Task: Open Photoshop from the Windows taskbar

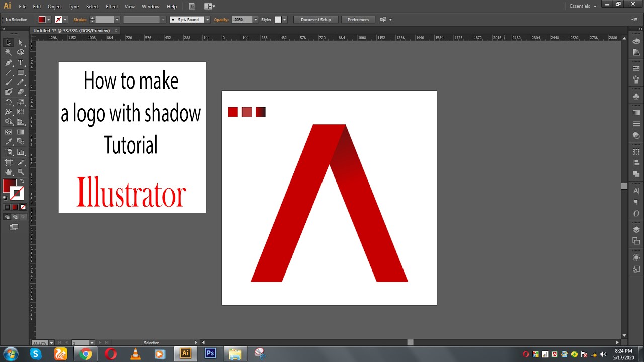Action: 210,354
